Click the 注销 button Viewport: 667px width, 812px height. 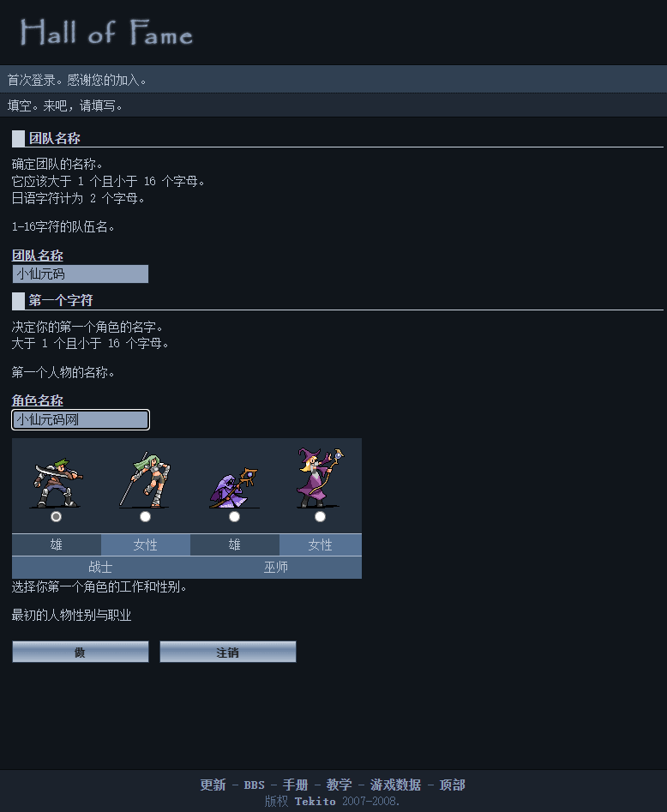point(228,652)
